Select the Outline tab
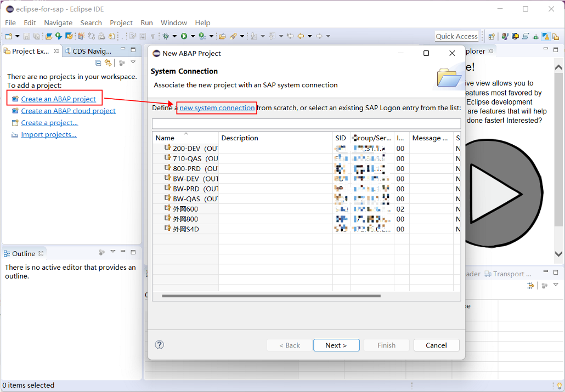565x392 pixels. 24,254
